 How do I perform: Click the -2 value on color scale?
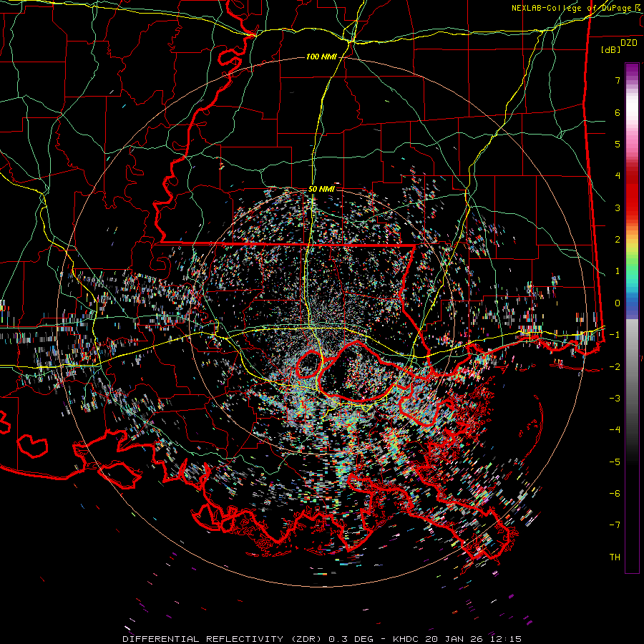(615, 366)
